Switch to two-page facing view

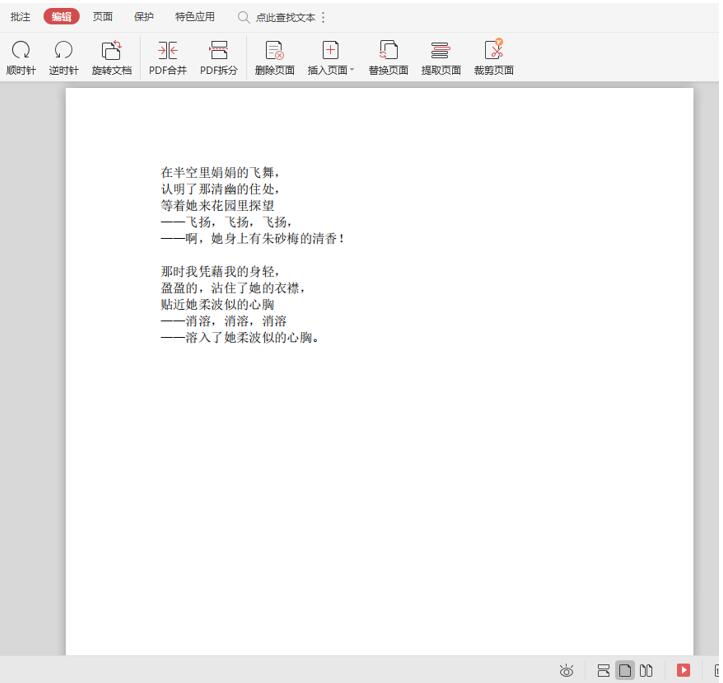click(x=646, y=671)
